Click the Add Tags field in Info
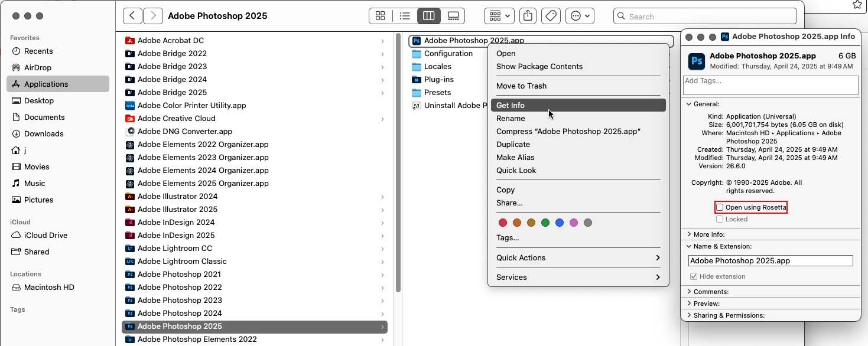The width and height of the screenshot is (868, 346). point(771,85)
